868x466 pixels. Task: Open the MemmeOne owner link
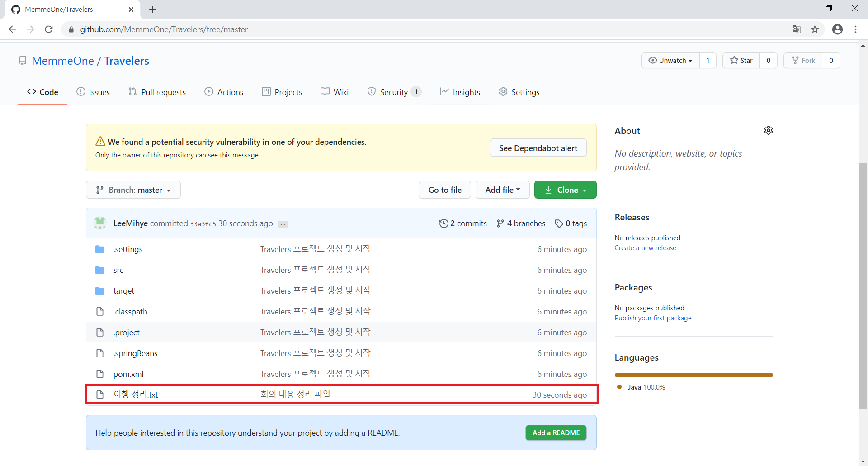click(x=63, y=61)
